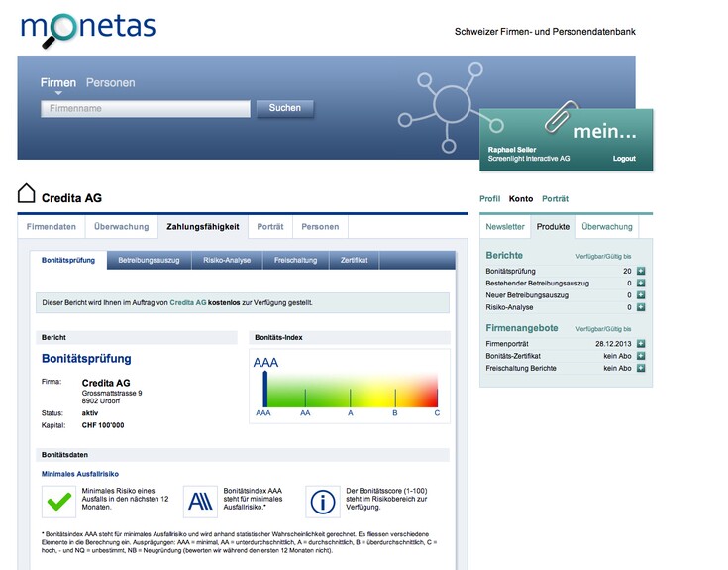Click the AA label on rating scale
The image size is (728, 570).
305,413
